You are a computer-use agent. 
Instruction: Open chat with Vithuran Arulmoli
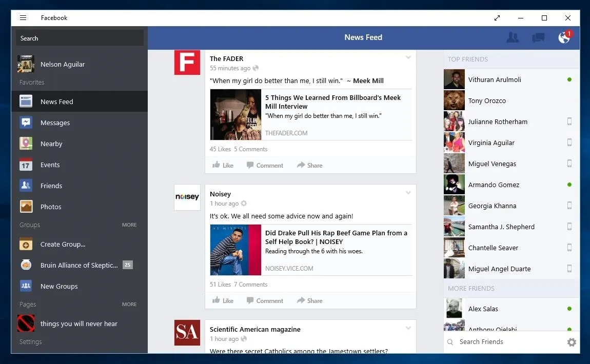[512, 79]
